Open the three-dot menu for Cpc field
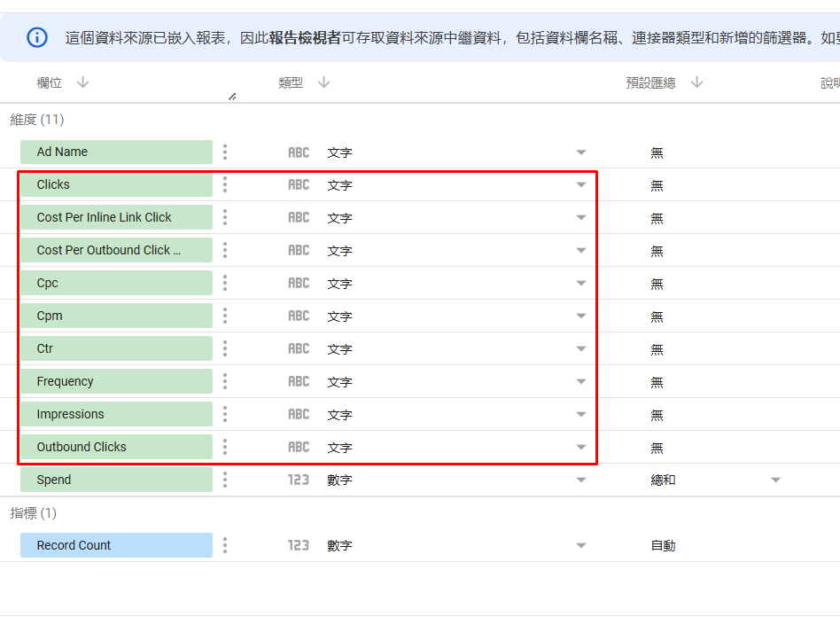840x617 pixels. 225,283
